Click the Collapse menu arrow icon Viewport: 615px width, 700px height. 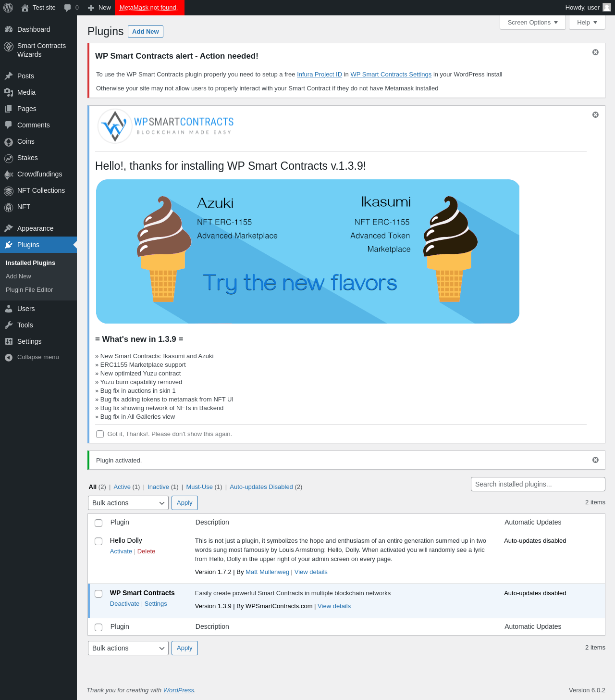tap(9, 357)
